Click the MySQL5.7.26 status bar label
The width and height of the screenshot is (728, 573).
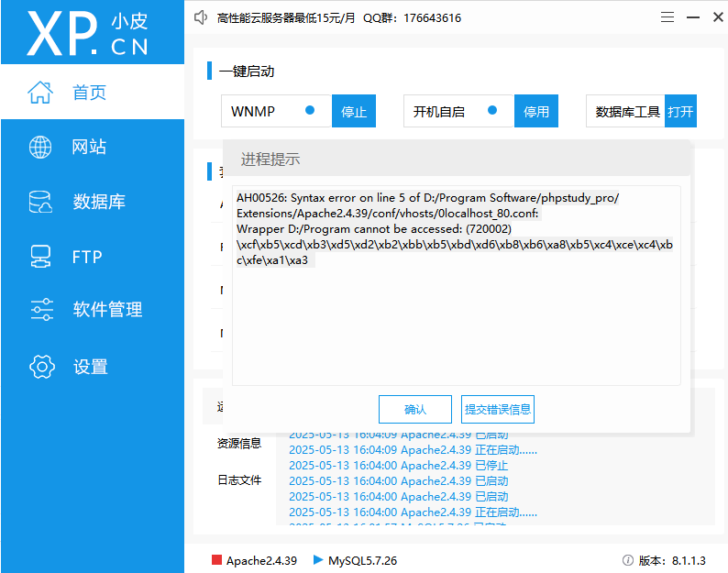tap(362, 560)
